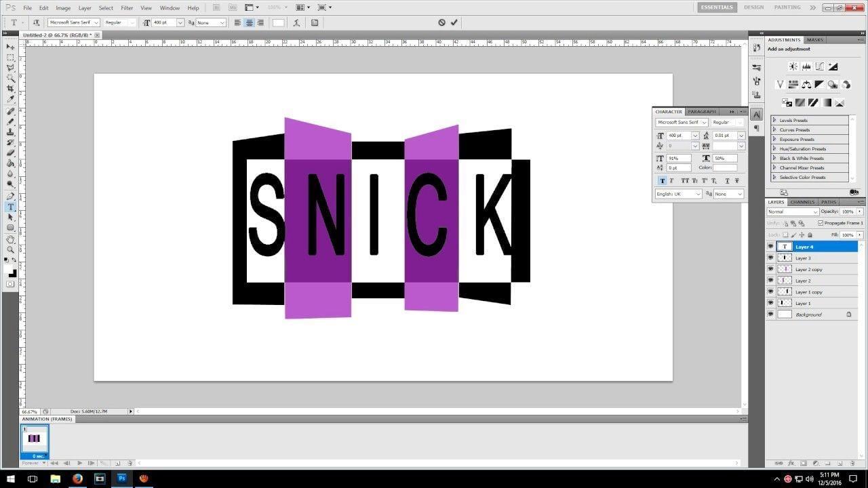Open the leading dropdown in Character panel
Screen dimensions: 868x488
point(741,136)
